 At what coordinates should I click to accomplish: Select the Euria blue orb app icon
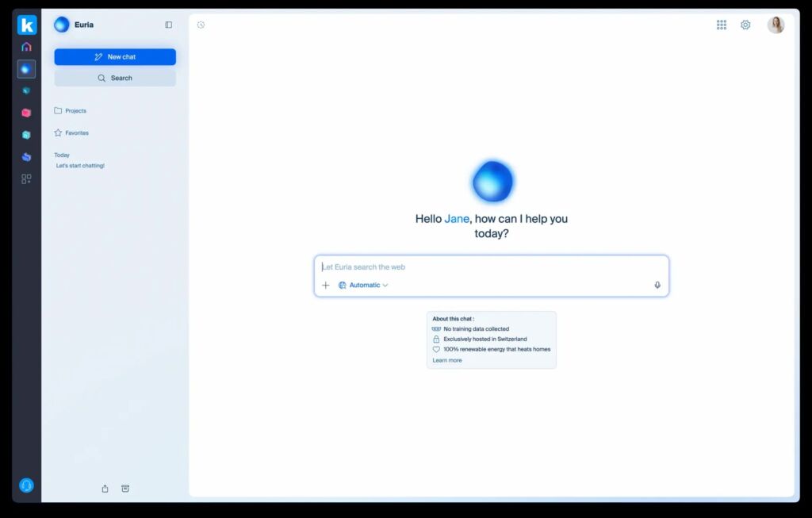(x=26, y=69)
